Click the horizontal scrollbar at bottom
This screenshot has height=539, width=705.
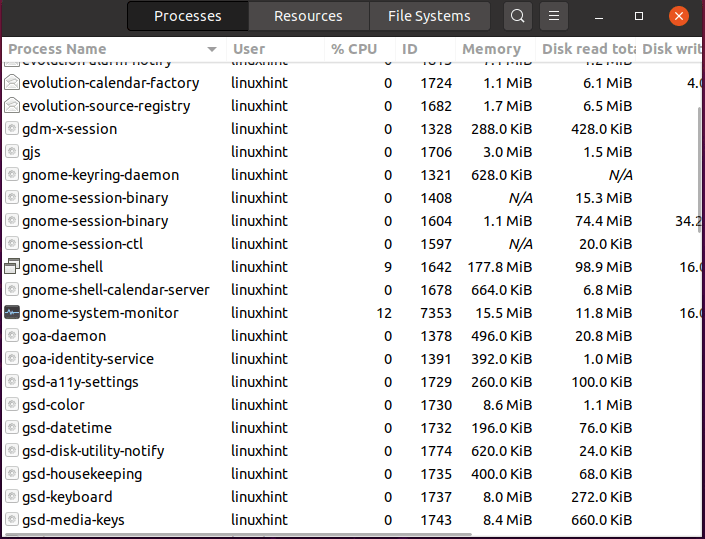pyautogui.click(x=238, y=535)
